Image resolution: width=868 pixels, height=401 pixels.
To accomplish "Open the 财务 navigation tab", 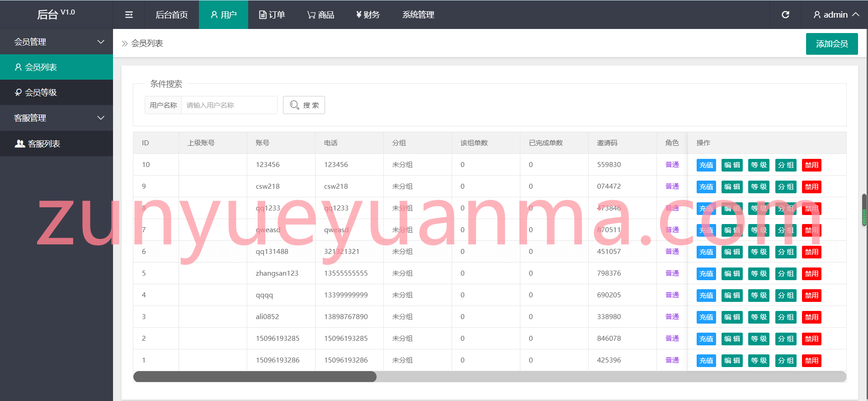I will [368, 14].
